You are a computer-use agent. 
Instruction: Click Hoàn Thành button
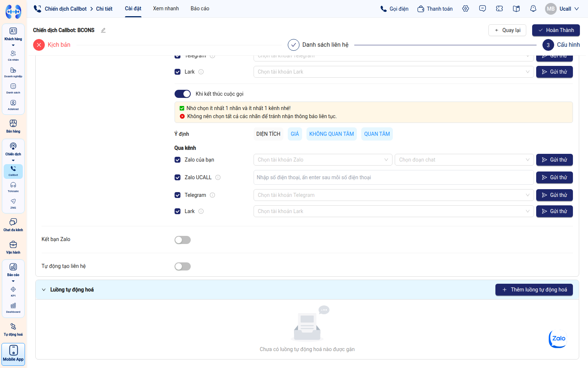click(556, 30)
